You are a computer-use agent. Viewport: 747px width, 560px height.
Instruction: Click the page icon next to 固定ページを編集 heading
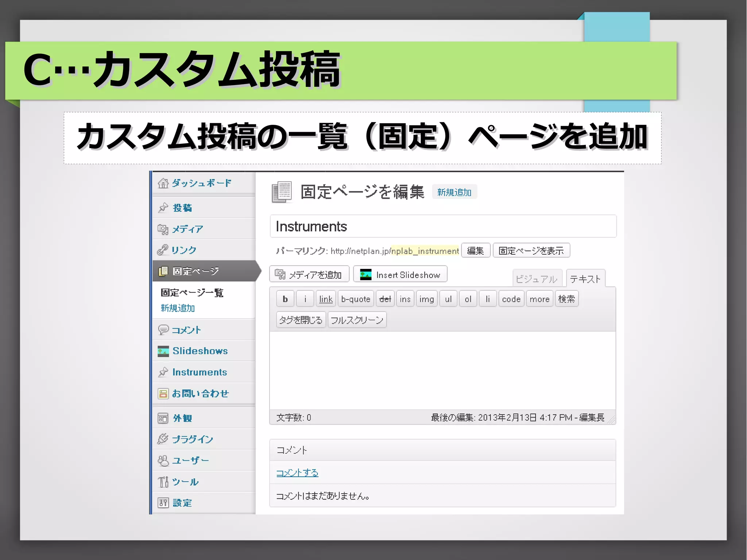coord(282,192)
